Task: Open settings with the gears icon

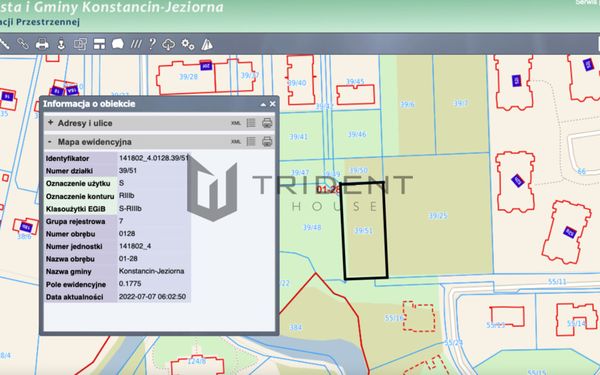Action: pos(188,44)
